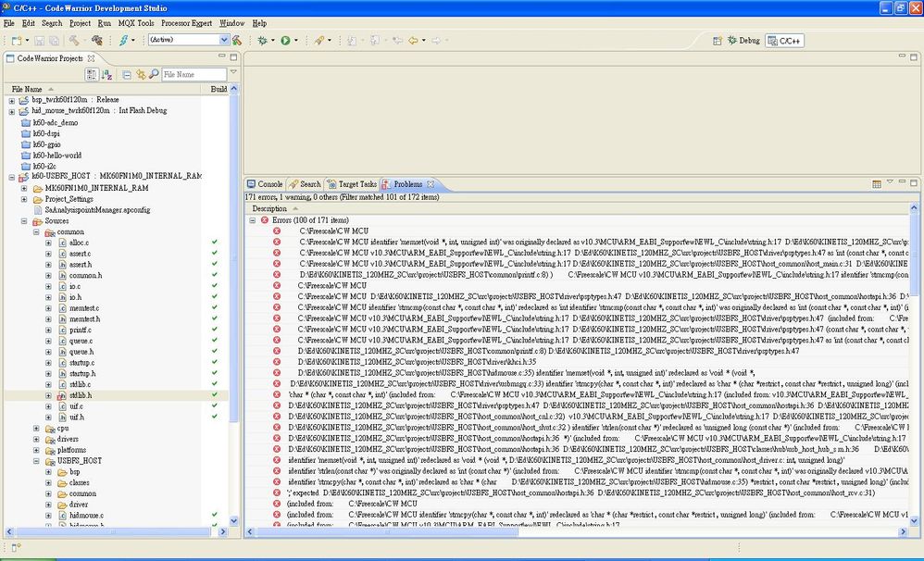
Task: Click the Build column header
Action: (x=219, y=89)
